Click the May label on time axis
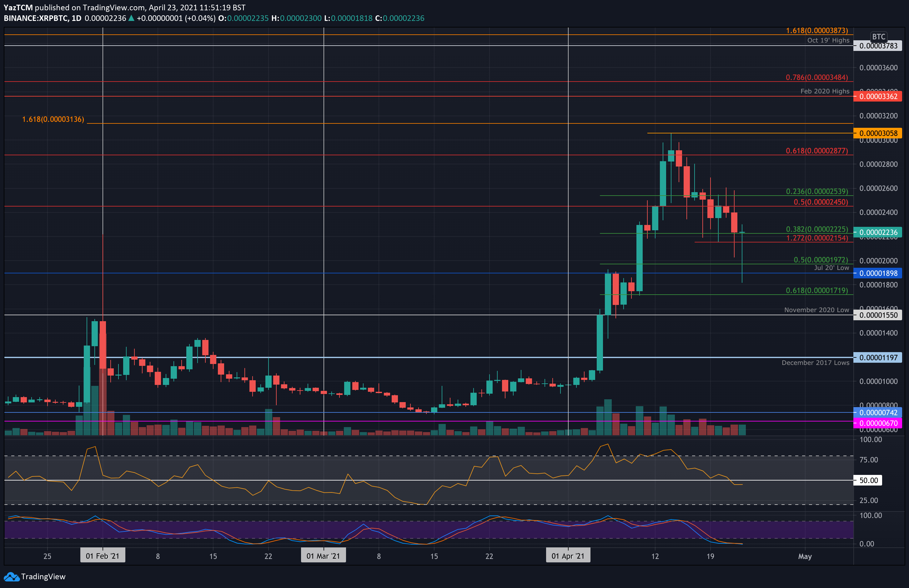This screenshot has height=588, width=909. (x=805, y=556)
